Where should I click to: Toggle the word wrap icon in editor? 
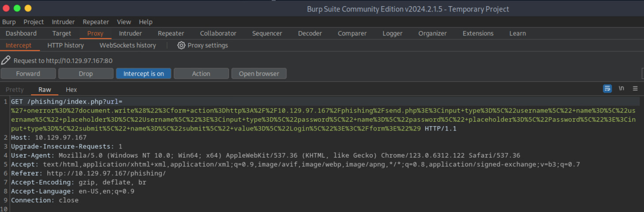coord(607,89)
